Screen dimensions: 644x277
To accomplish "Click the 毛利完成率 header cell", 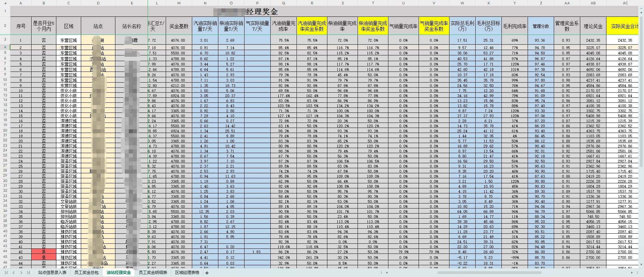I will pos(515,26).
